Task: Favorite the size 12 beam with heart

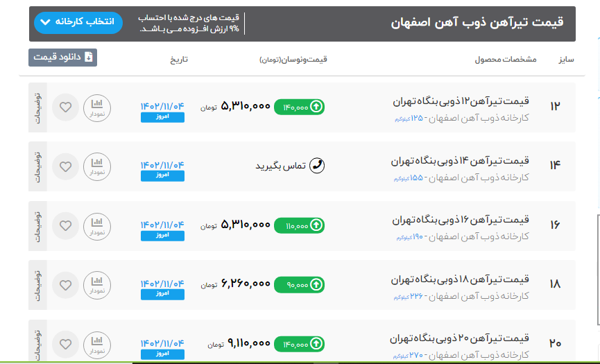Action: [65, 107]
